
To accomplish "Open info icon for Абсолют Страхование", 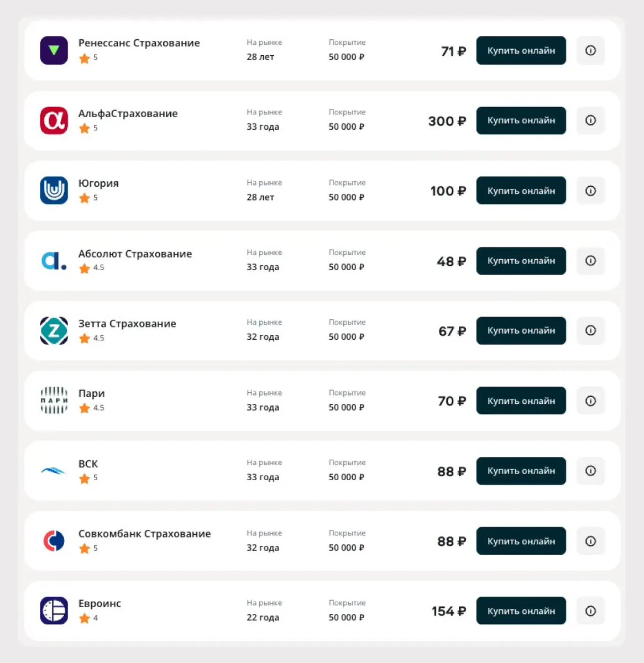I will pyautogui.click(x=590, y=261).
